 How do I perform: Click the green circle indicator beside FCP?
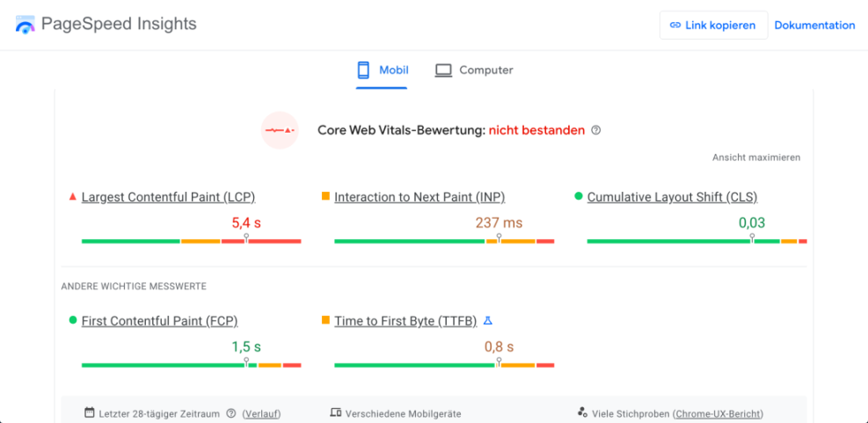72,320
